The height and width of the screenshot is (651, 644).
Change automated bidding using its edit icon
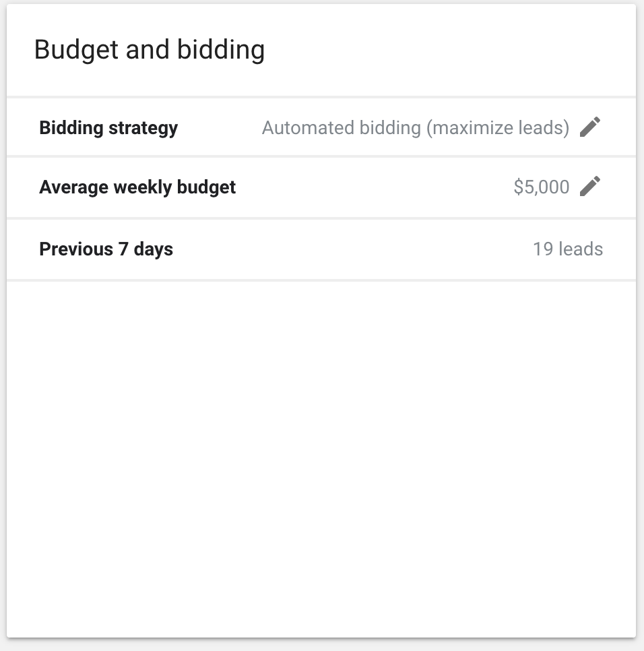(x=589, y=127)
